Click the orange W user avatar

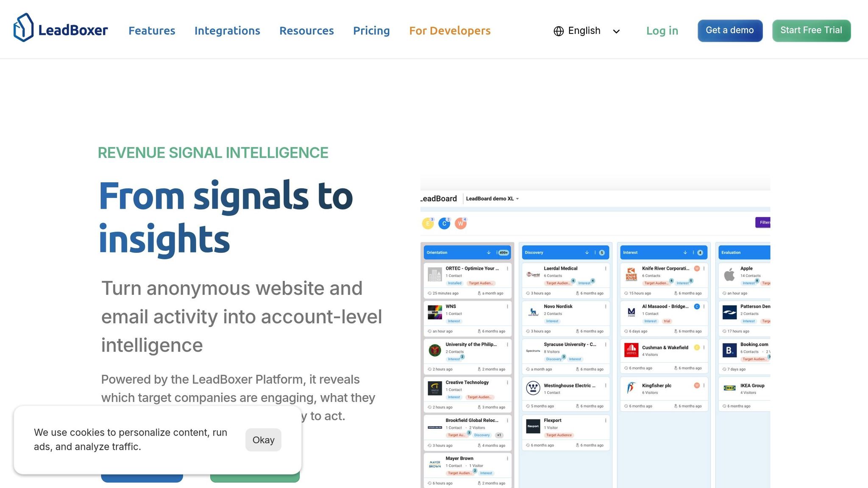pos(460,224)
